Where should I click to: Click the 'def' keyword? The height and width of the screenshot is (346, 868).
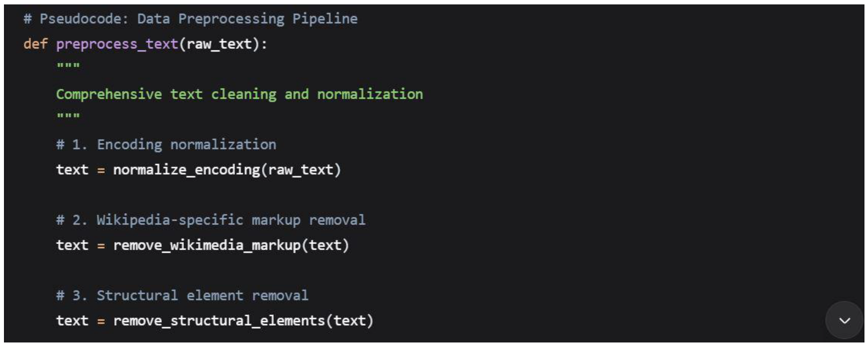point(35,44)
